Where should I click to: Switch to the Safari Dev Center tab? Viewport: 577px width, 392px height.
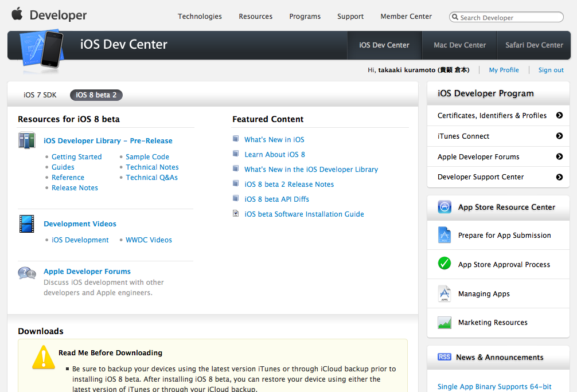point(534,45)
